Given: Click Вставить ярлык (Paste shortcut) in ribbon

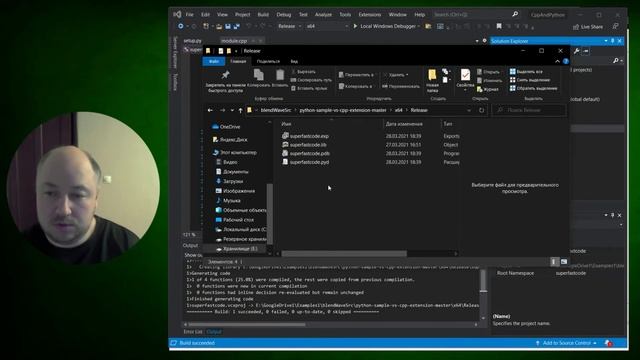Looking at the screenshot, I should pos(308,88).
